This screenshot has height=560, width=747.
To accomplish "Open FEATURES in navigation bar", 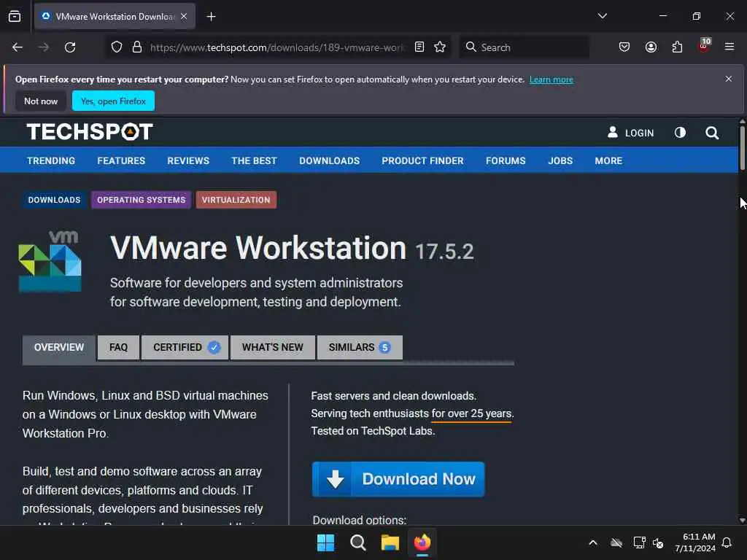I will (x=121, y=161).
